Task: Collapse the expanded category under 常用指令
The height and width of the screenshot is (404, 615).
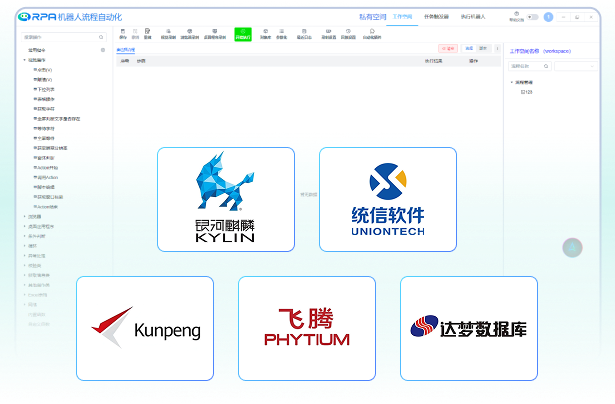Action: [x=24, y=60]
